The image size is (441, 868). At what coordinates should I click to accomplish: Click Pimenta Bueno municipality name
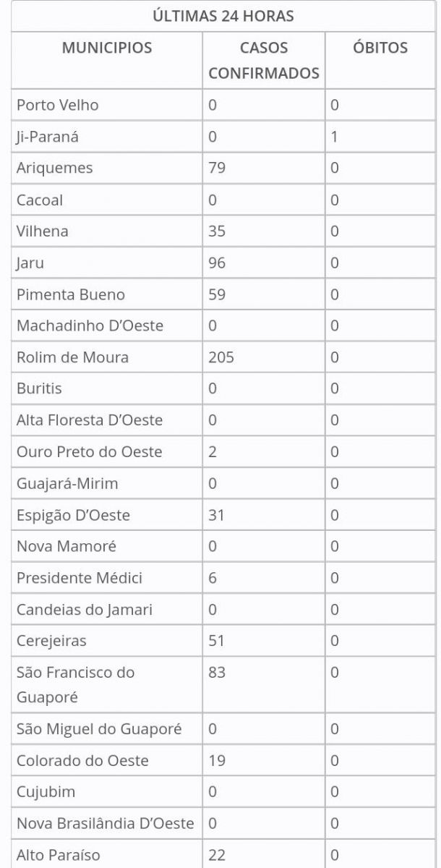coord(71,294)
